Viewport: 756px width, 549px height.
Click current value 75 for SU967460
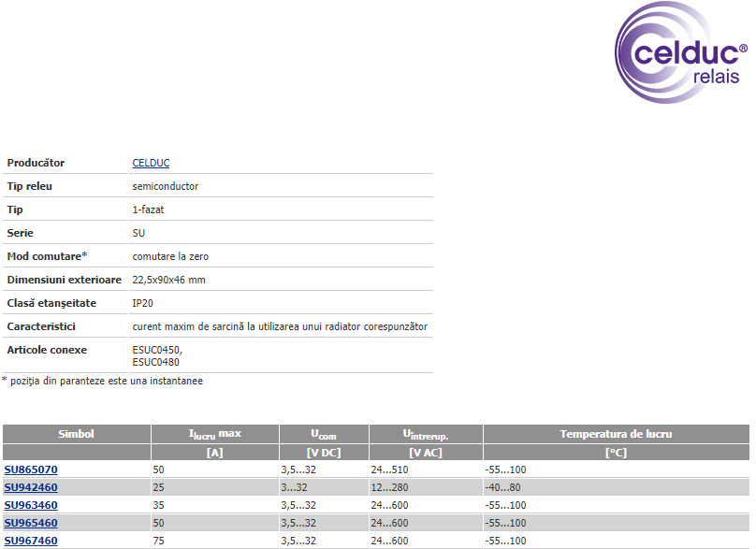click(159, 541)
